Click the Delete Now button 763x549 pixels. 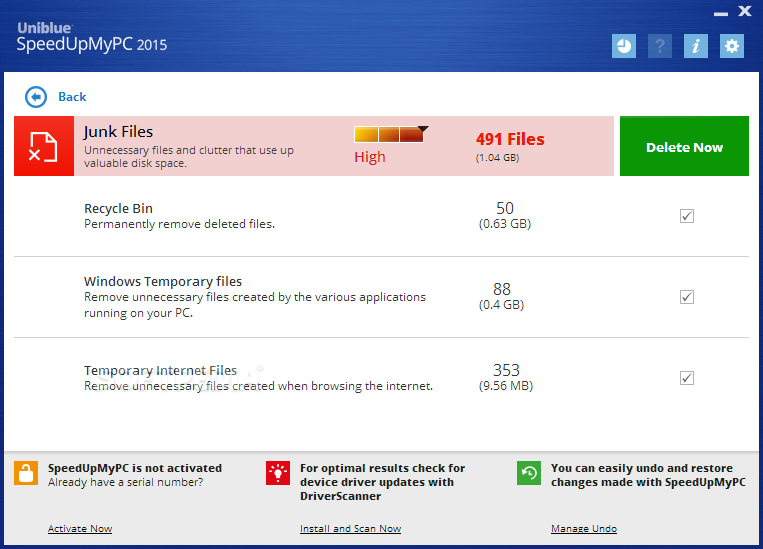point(684,146)
